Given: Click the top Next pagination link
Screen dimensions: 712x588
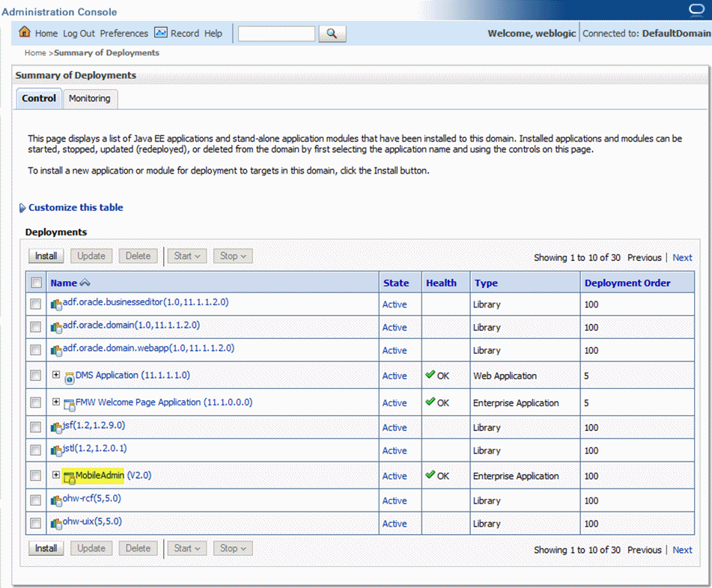Looking at the screenshot, I should coord(683,257).
